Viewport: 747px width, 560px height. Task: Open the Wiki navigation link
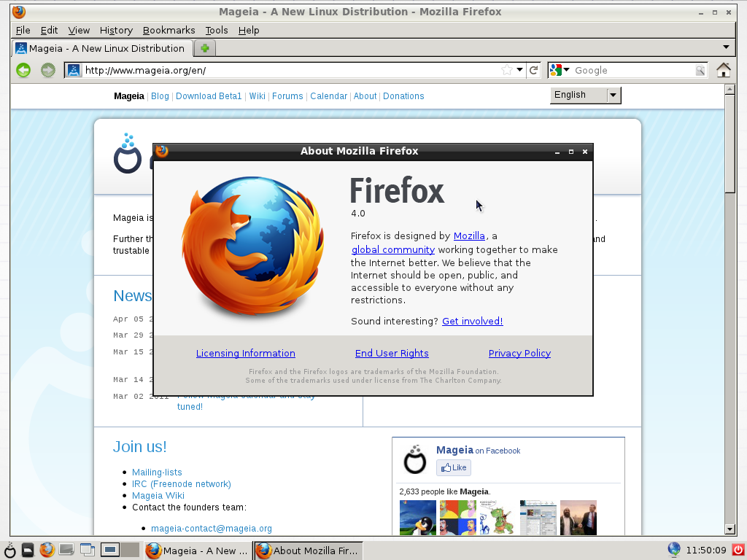click(x=257, y=96)
